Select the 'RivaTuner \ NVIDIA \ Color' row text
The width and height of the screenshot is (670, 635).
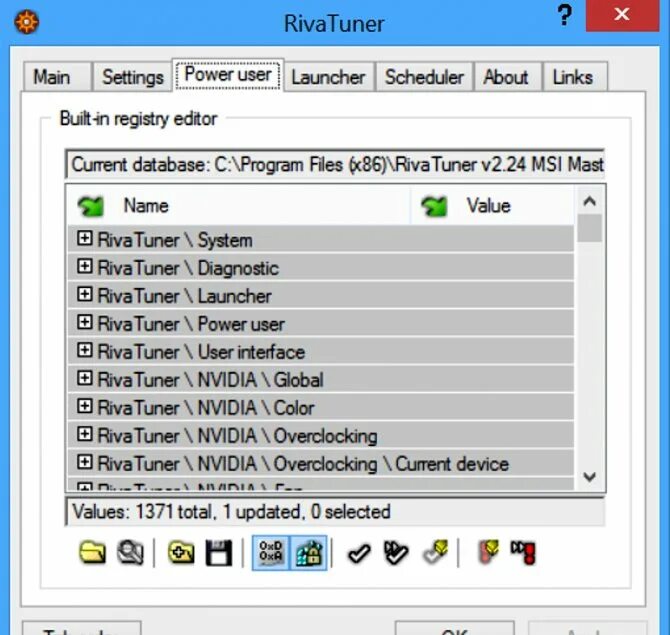pos(206,408)
